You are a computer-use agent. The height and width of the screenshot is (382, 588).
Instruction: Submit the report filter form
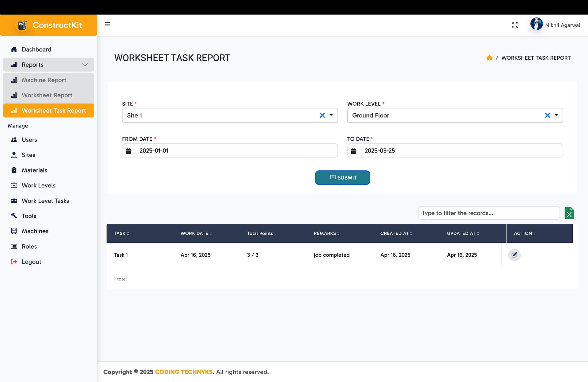point(342,178)
